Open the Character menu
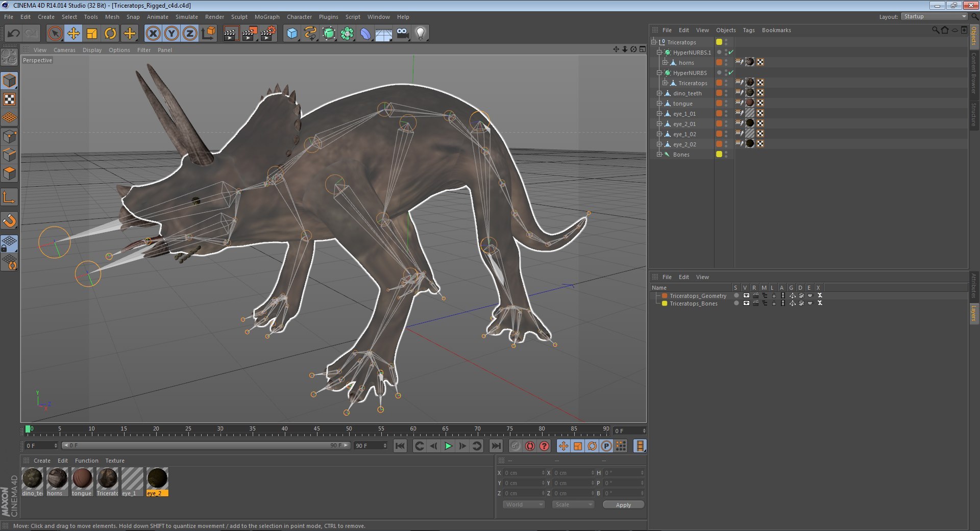Image resolution: width=980 pixels, height=531 pixels. [x=299, y=17]
